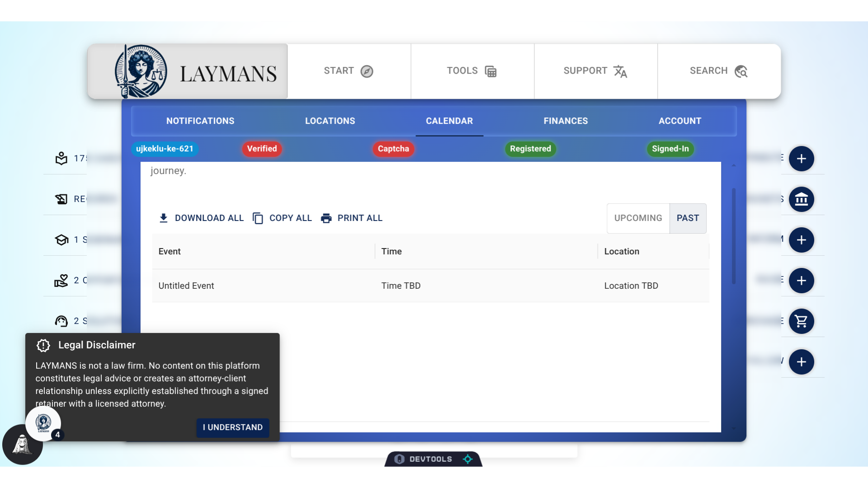
Task: Expand the top plus button on right
Action: [801, 159]
